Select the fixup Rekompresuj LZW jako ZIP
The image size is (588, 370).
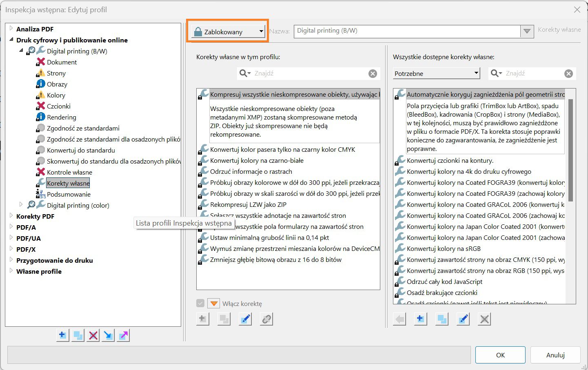coord(248,204)
